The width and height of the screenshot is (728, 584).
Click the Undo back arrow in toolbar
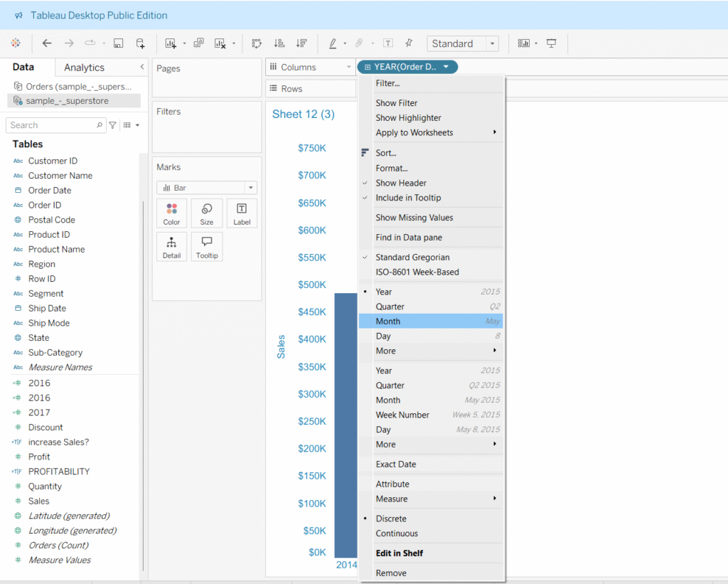pos(47,43)
